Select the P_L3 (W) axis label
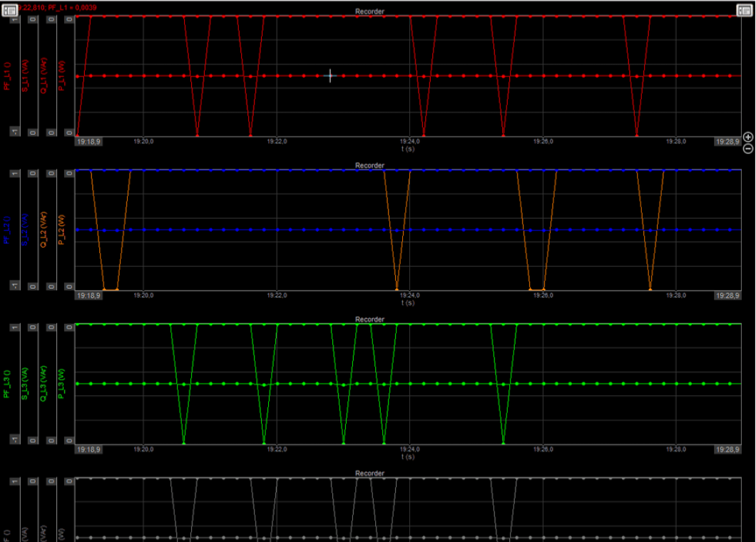 coord(62,384)
